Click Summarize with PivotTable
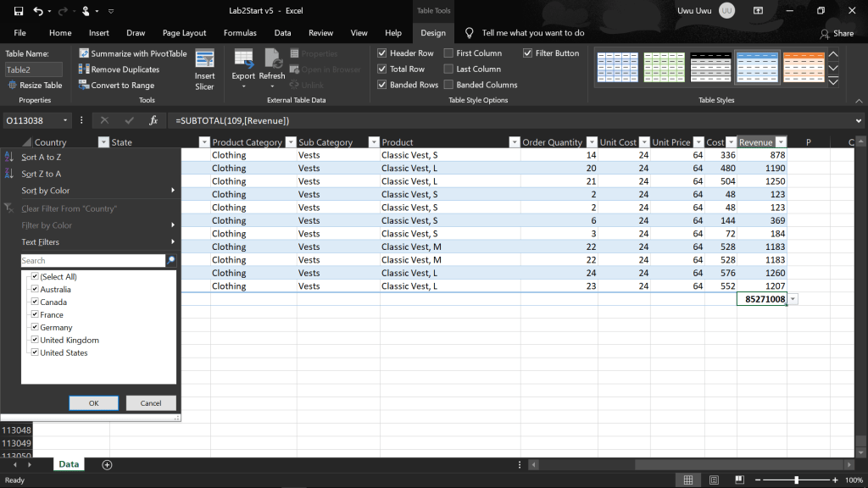The width and height of the screenshot is (868, 488). (133, 53)
